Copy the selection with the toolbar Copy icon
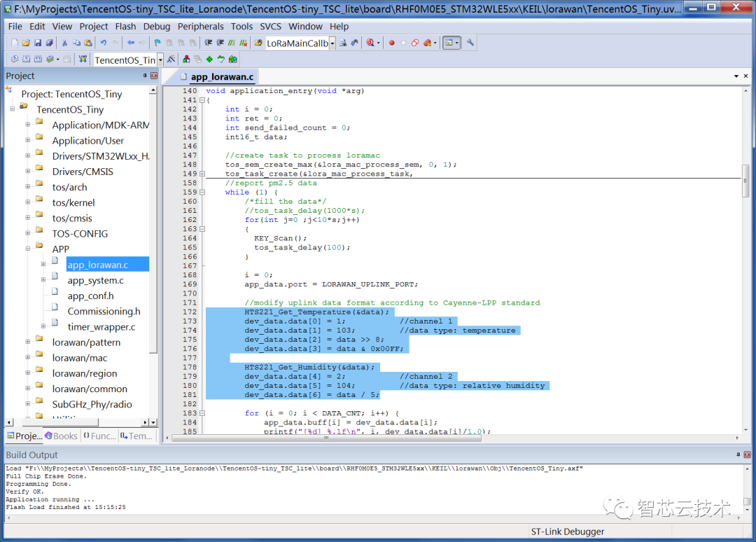Viewport: 756px width, 542px height. [x=76, y=43]
